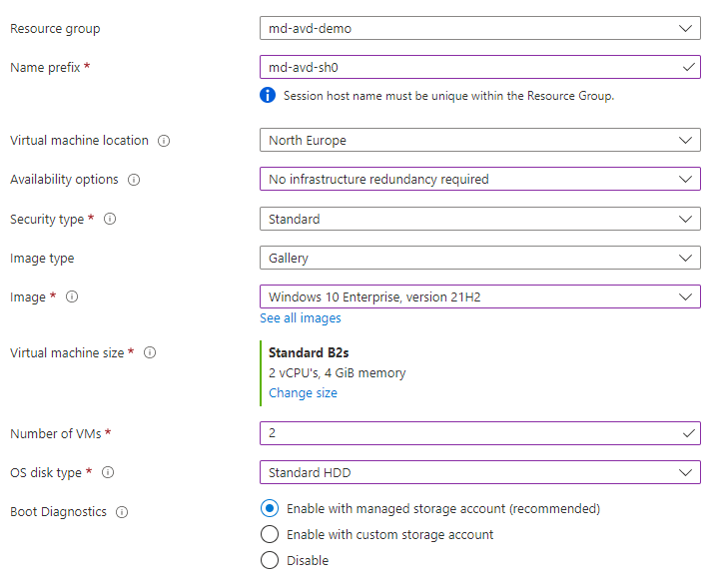Select Enable with custom storage account option
The height and width of the screenshot is (588, 720).
coord(269,534)
